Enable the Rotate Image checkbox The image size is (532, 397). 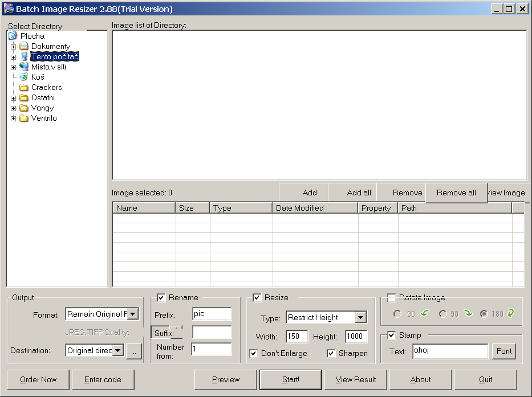(x=391, y=297)
